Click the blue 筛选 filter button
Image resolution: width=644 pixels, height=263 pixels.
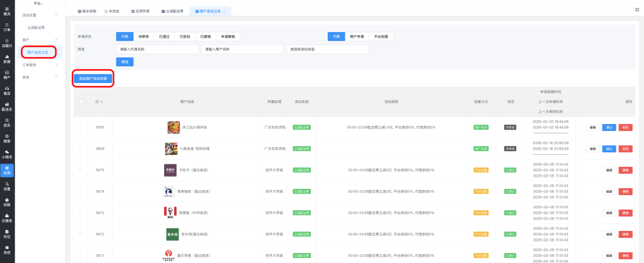pos(125,62)
